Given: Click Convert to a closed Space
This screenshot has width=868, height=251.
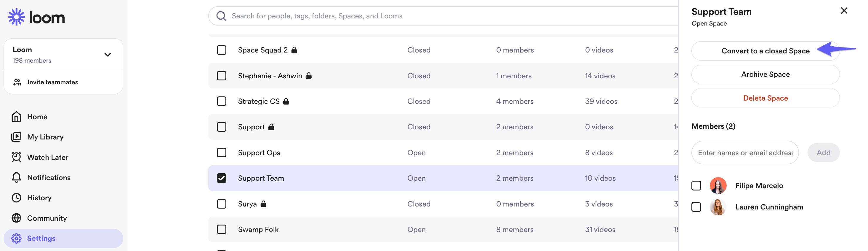Looking at the screenshot, I should [765, 51].
